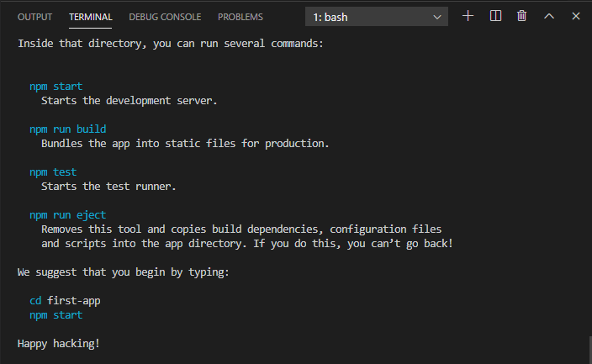Click the 'Happy hacking!' line
Screen dimensions: 592x364
click(59, 344)
